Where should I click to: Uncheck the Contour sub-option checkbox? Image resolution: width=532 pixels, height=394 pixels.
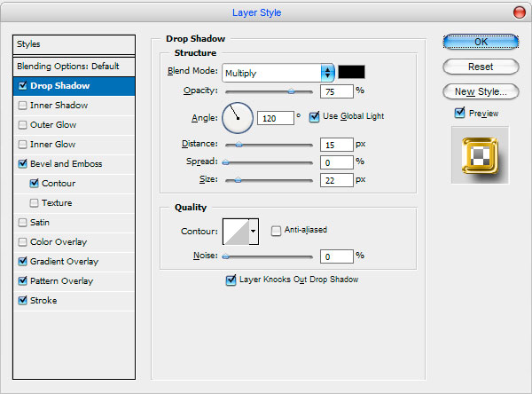pyautogui.click(x=34, y=184)
